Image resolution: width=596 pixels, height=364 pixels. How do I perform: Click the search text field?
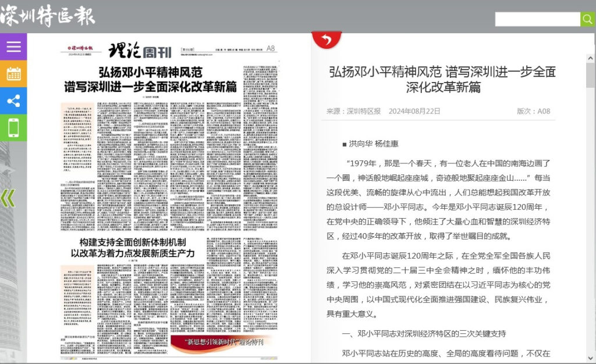[x=537, y=19]
